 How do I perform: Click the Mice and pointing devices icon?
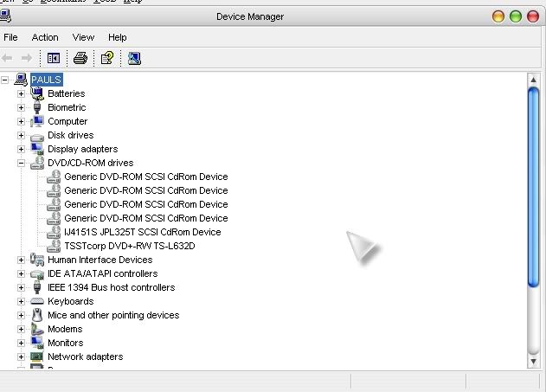click(x=37, y=315)
